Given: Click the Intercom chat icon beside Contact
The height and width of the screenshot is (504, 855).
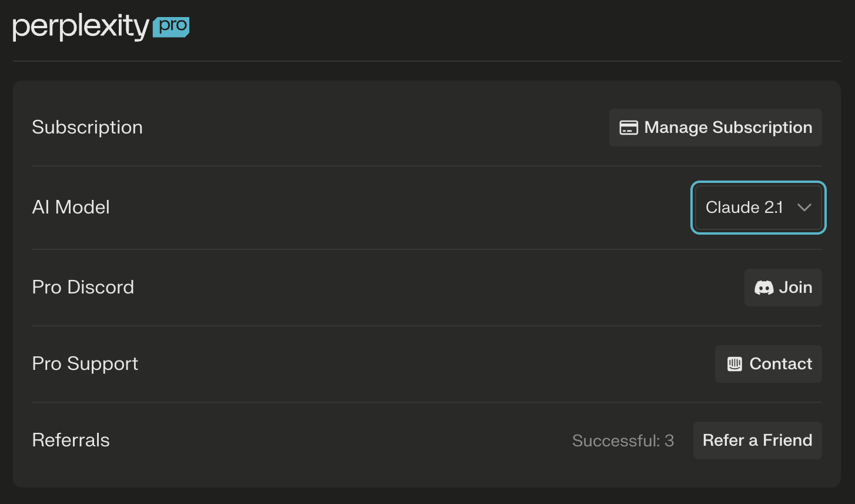Looking at the screenshot, I should pyautogui.click(x=734, y=364).
